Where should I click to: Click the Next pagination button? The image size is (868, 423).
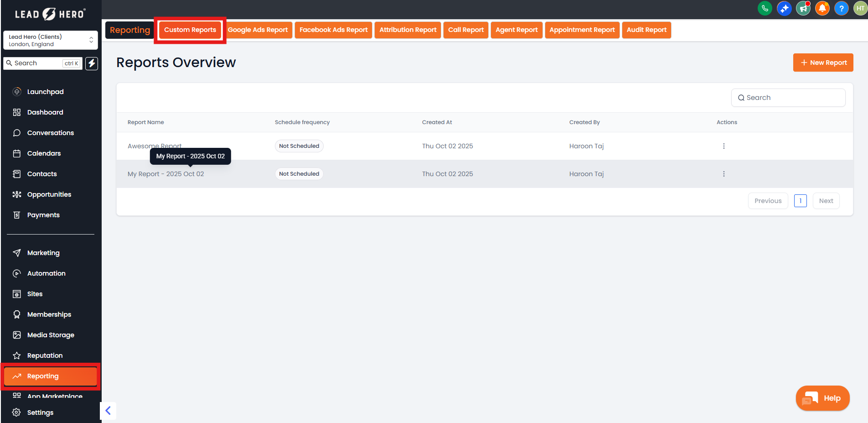tap(826, 201)
